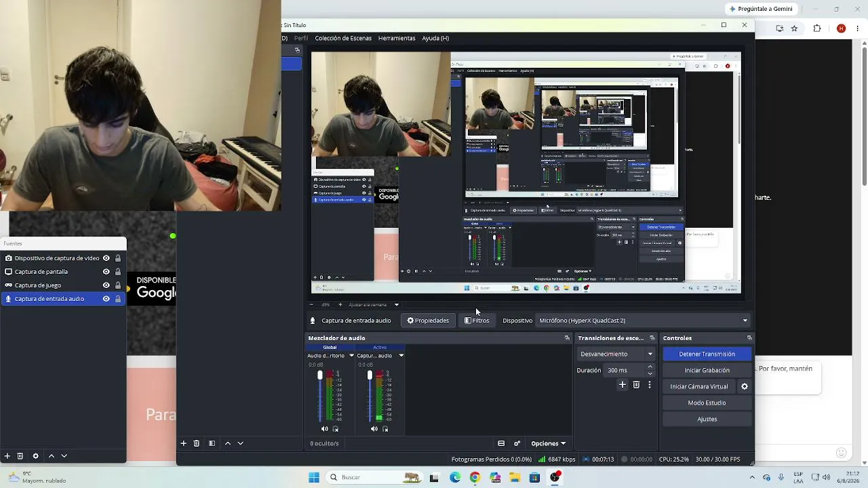The height and width of the screenshot is (488, 868).
Task: Open the Colección de Escenas menu
Action: point(343,39)
